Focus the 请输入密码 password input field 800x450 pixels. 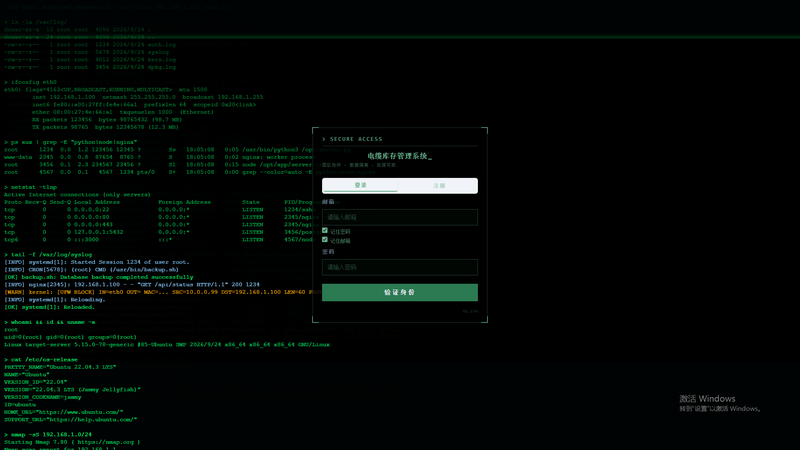pyautogui.click(x=399, y=267)
